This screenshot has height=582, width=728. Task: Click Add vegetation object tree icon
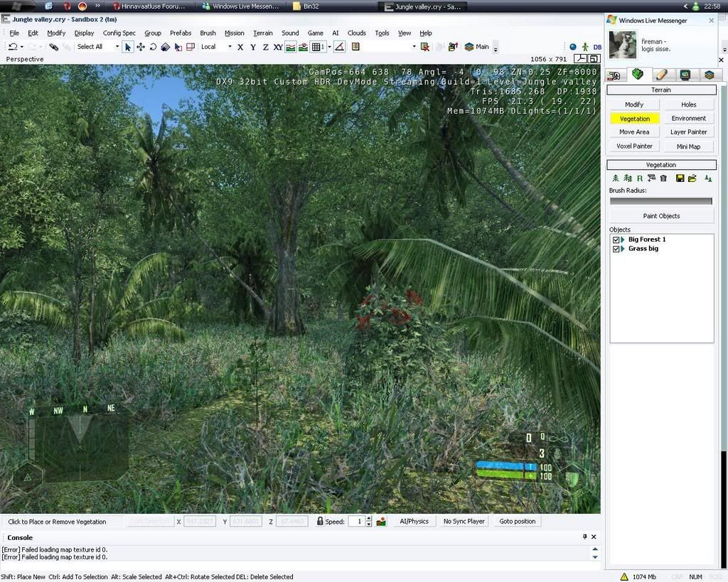(x=616, y=178)
